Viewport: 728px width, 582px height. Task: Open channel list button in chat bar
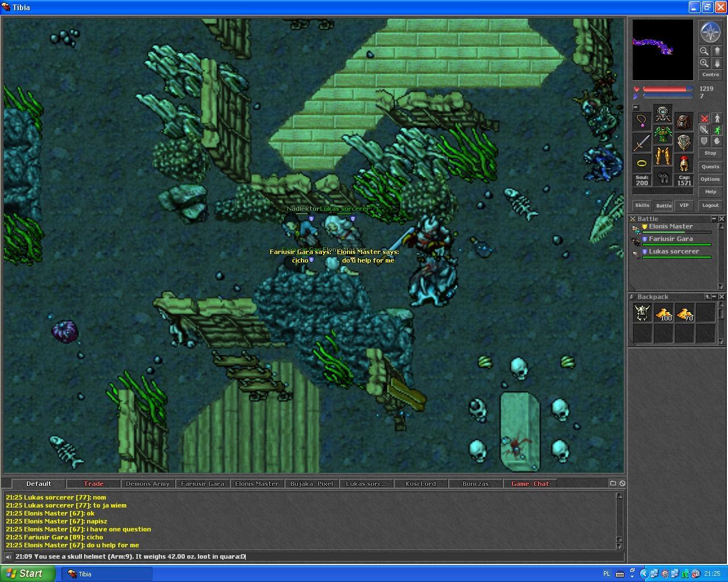613,483
